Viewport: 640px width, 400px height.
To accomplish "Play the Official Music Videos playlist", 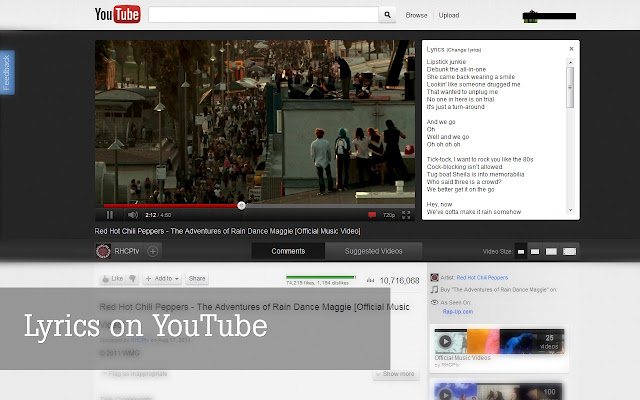I will pos(445,341).
